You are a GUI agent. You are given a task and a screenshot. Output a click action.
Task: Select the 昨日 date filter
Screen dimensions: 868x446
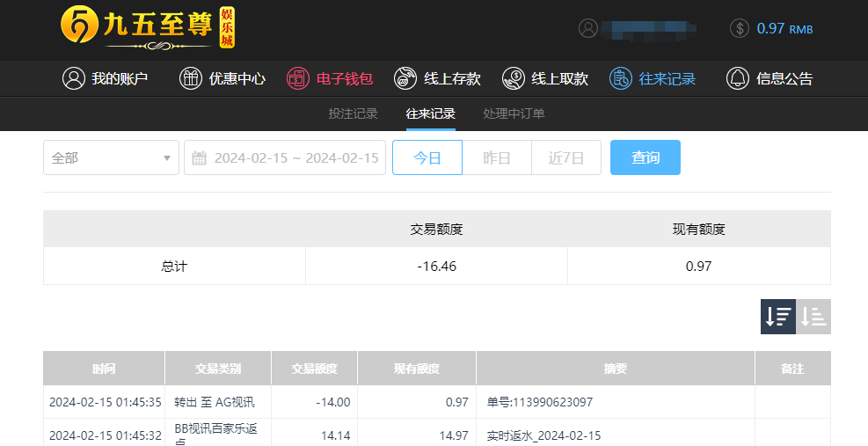(x=497, y=157)
